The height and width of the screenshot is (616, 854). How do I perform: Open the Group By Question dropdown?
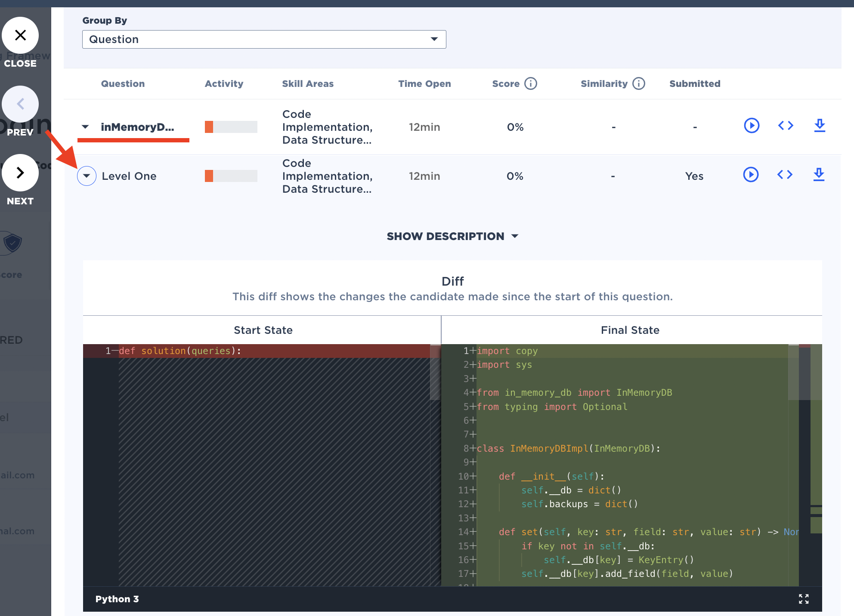tap(264, 39)
